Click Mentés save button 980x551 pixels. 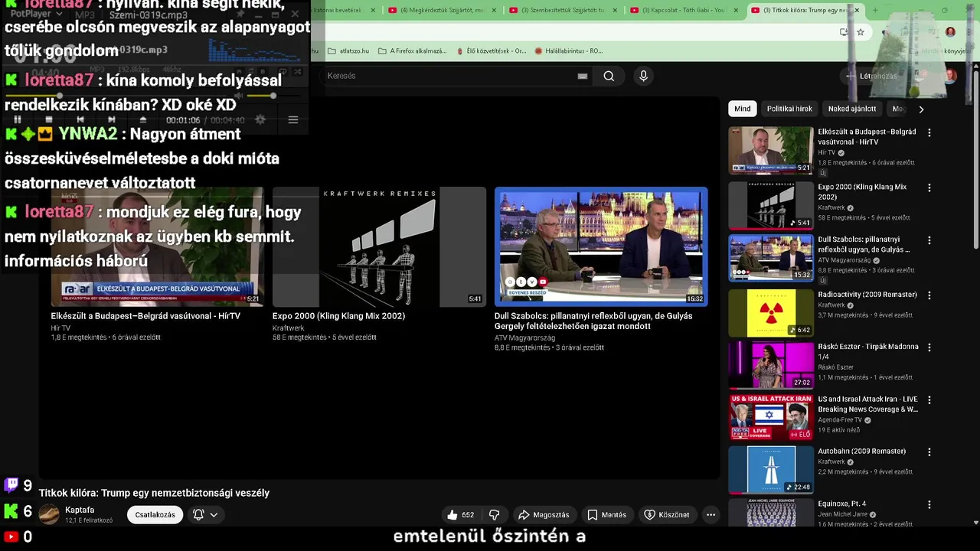pyautogui.click(x=606, y=515)
